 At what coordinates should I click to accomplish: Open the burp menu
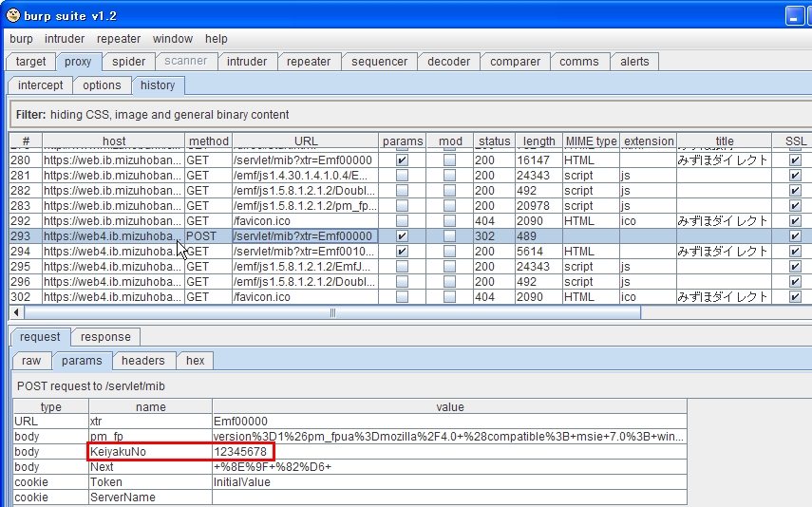21,39
